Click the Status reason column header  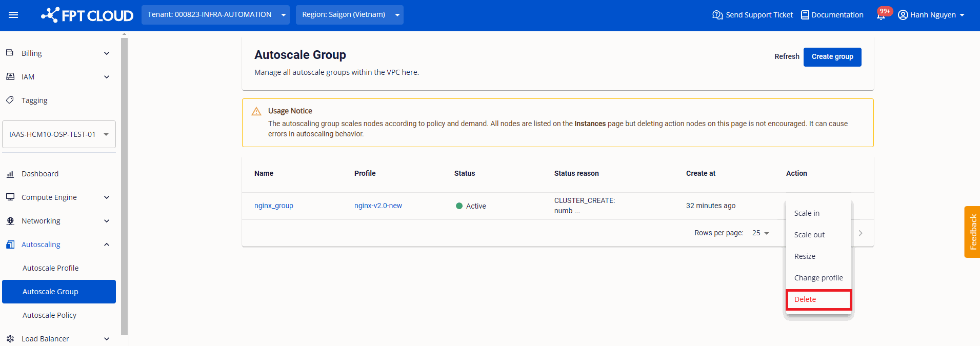click(x=576, y=173)
